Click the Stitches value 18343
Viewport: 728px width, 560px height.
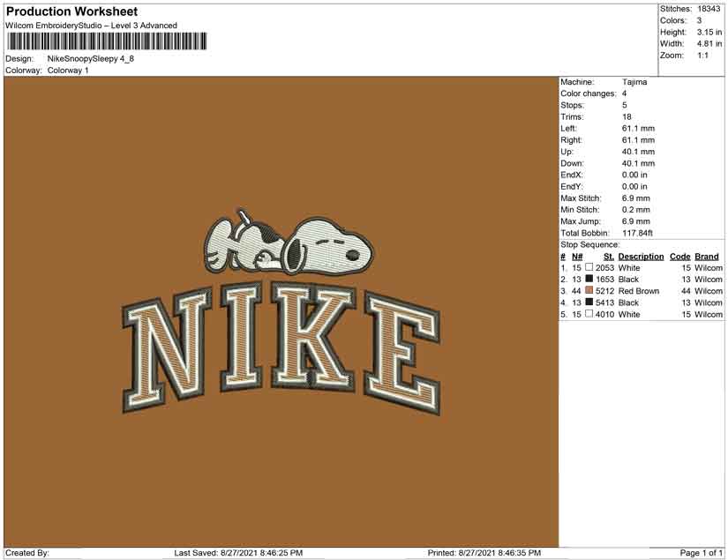709,9
